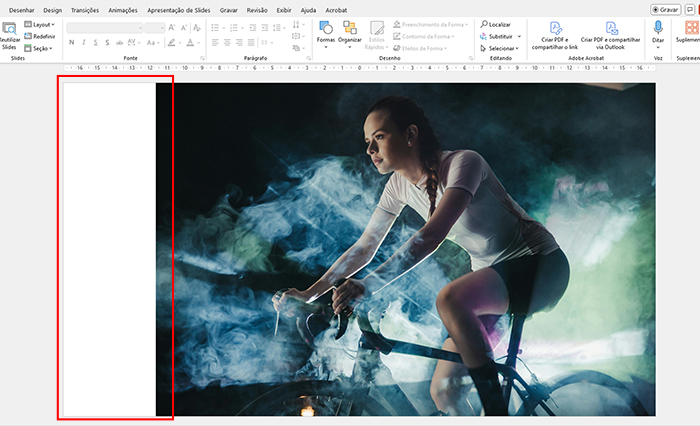
Task: Decrease font size with A-down icon
Action: click(183, 28)
